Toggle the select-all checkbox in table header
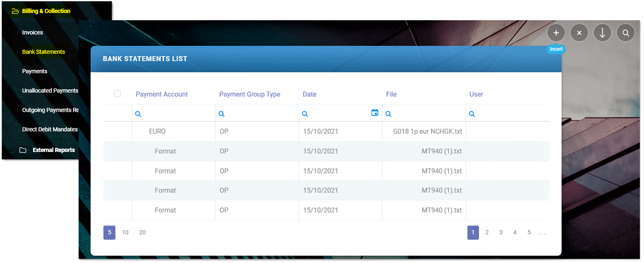The width and height of the screenshot is (644, 263). pos(117,94)
